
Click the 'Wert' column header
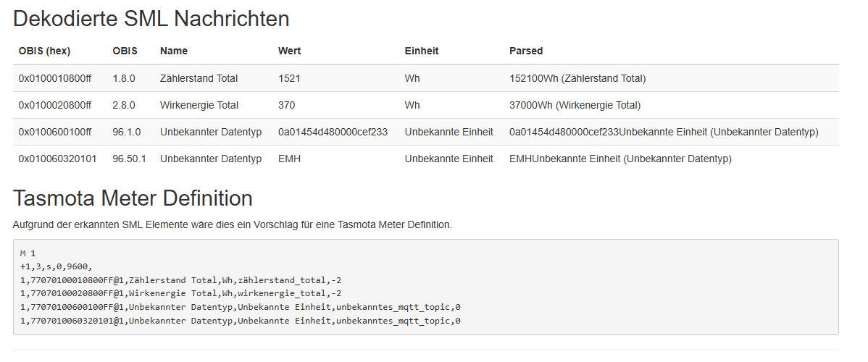pos(289,51)
